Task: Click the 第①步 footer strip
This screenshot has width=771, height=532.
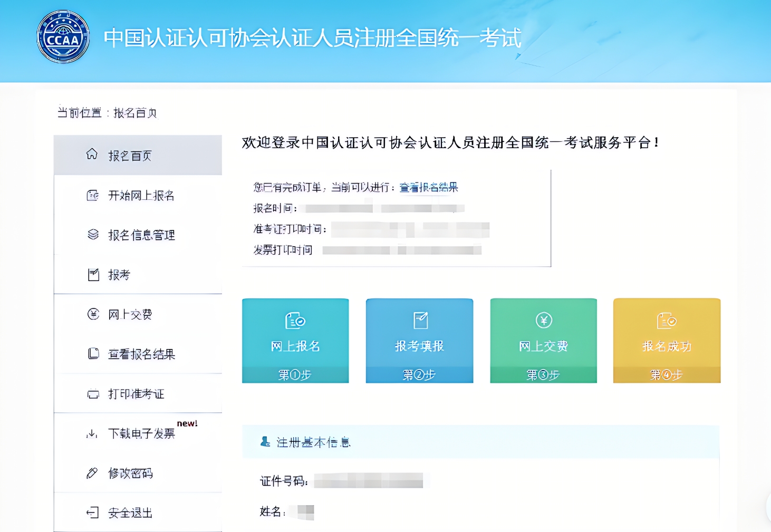Action: tap(295, 375)
